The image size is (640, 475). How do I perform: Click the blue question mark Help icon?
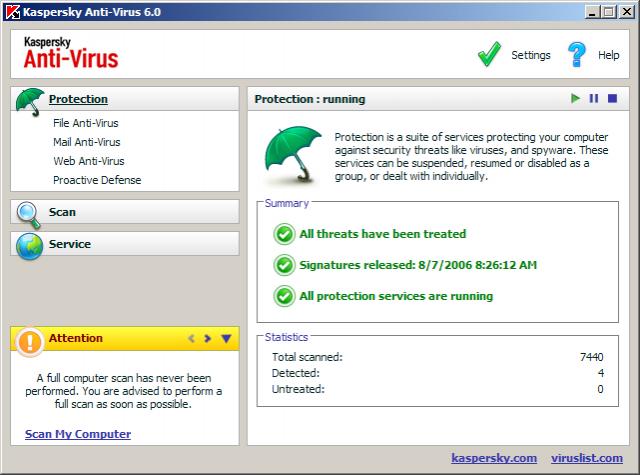pos(576,55)
